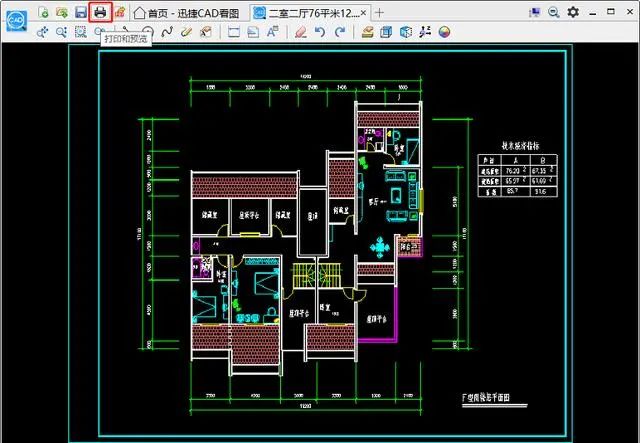Screen dimensions: 640x443
Task: Click the XYZ axes coordinate icon
Action: coord(425,32)
